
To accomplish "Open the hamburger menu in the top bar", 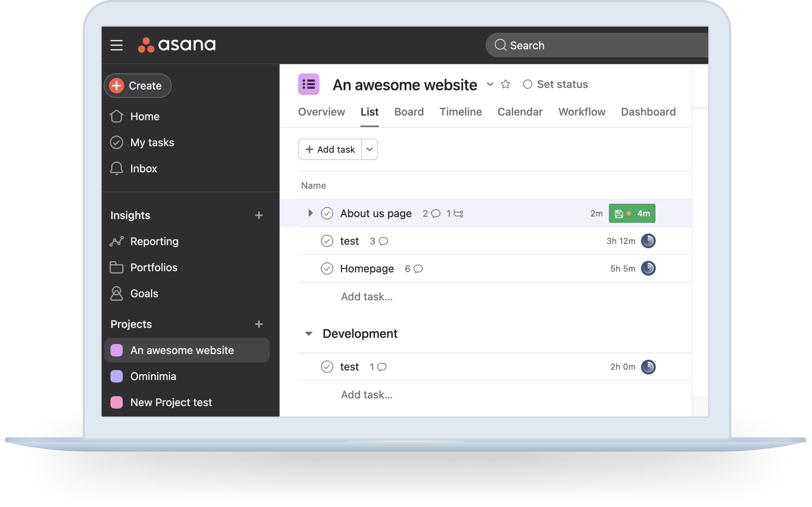I will pos(116,45).
